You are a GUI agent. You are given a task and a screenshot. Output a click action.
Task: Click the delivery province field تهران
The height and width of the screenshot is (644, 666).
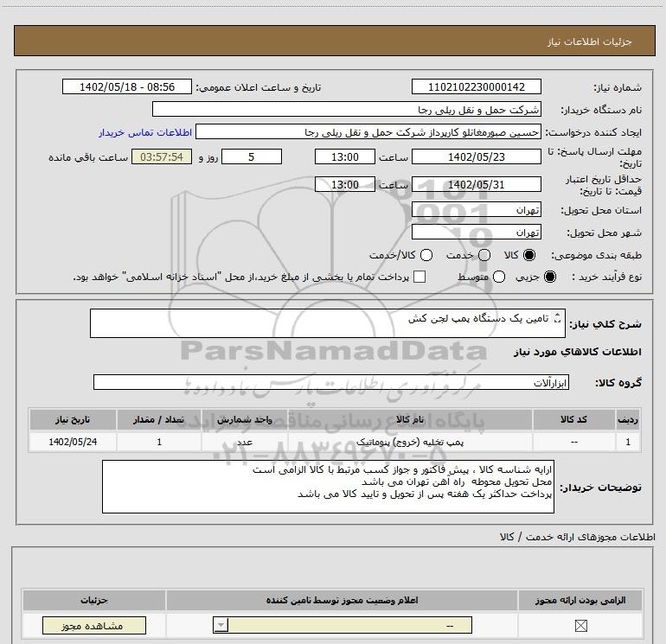point(476,209)
